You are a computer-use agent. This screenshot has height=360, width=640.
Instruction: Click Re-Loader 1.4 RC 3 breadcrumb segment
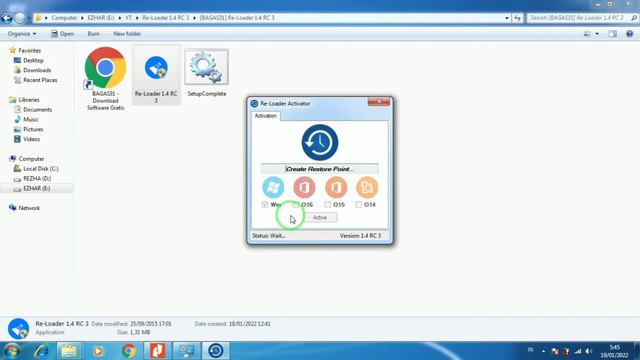(165, 18)
